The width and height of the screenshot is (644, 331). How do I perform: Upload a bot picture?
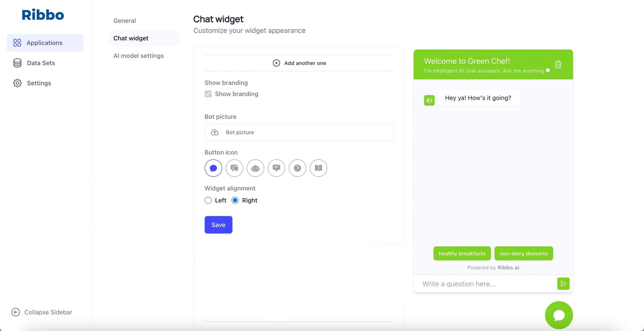coord(299,132)
